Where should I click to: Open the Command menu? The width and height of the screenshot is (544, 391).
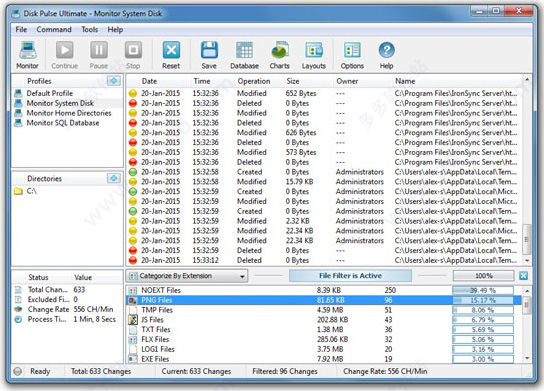point(54,29)
